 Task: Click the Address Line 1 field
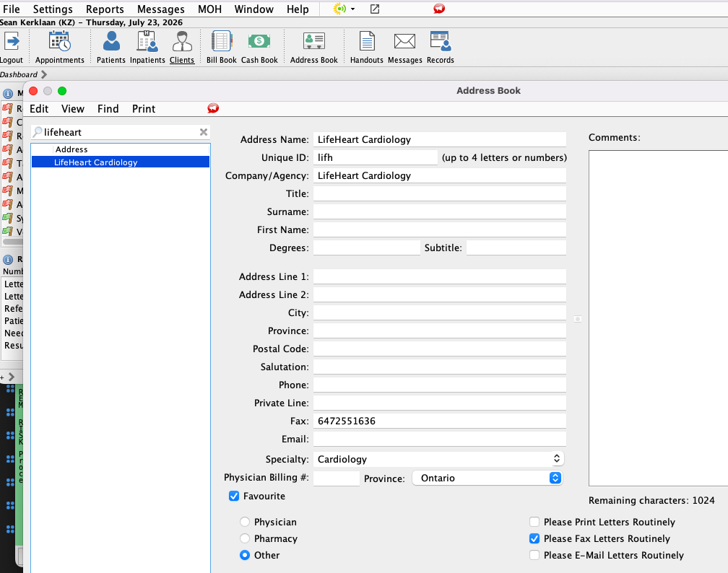pos(440,276)
